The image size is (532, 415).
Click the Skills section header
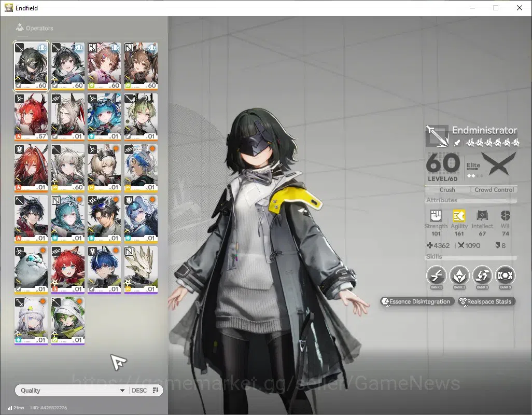pos(434,257)
